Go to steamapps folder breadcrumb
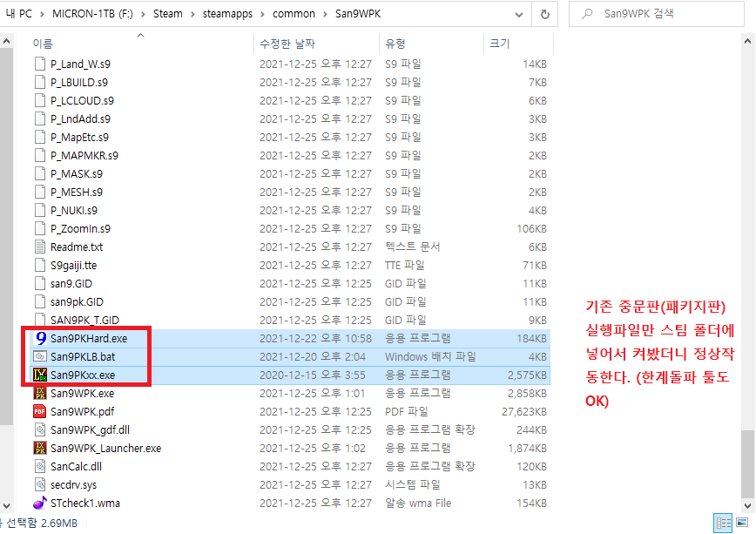 (x=227, y=14)
